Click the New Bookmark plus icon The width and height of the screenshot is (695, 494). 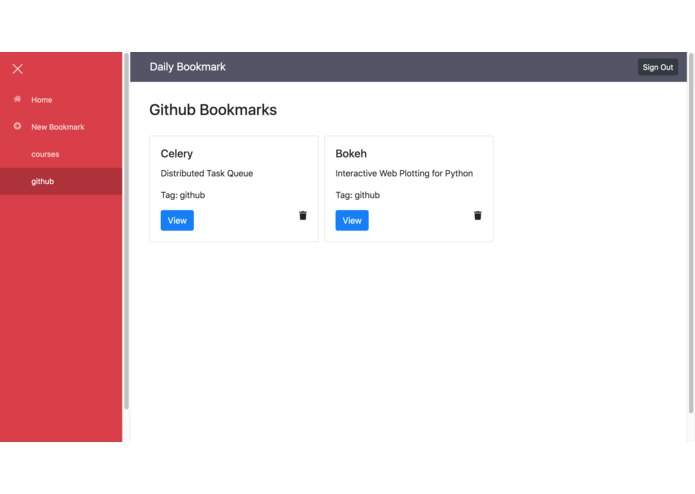click(17, 126)
